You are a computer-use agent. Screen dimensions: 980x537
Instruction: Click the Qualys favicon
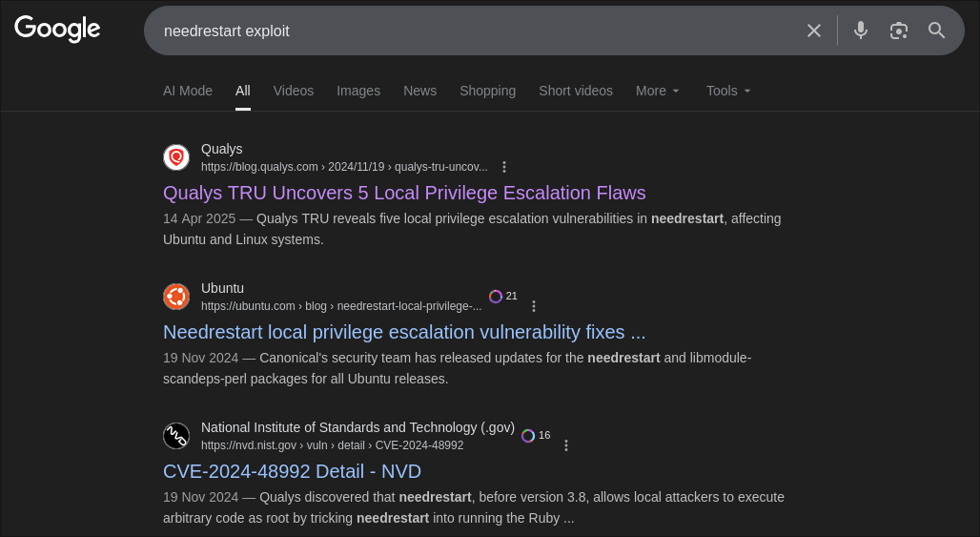click(176, 157)
